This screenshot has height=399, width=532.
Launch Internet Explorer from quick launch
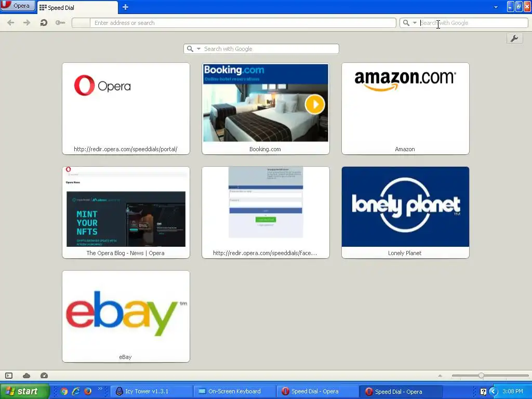coord(76,392)
